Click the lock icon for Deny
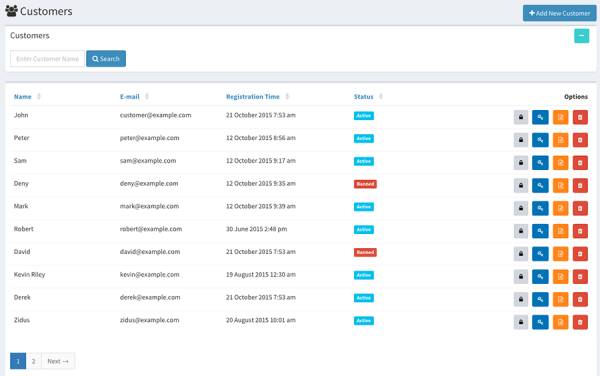The width and height of the screenshot is (600, 376). (x=521, y=186)
